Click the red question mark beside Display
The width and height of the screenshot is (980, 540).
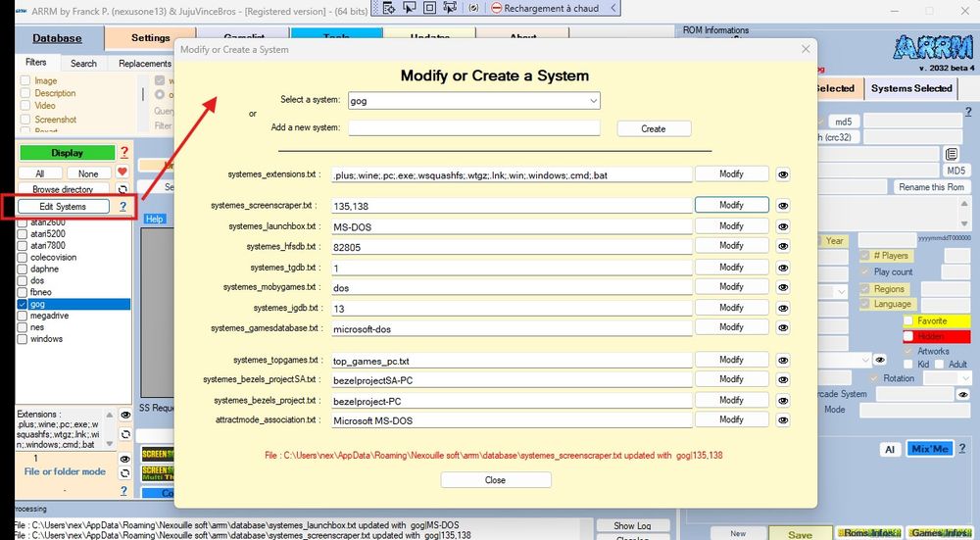point(123,153)
